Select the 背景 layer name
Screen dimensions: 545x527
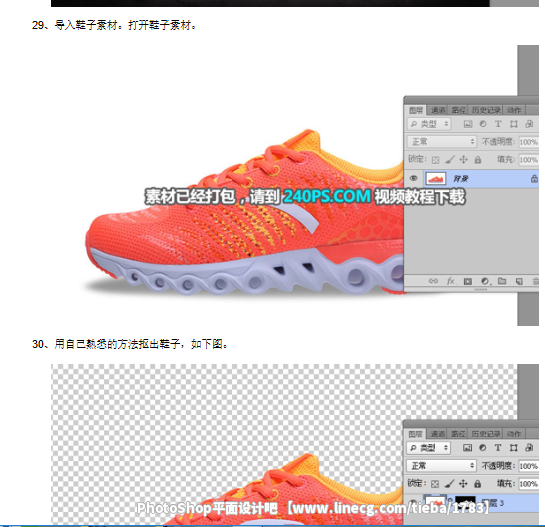tap(461, 179)
